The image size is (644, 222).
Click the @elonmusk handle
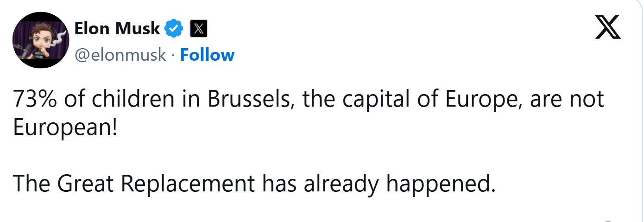coord(120,55)
